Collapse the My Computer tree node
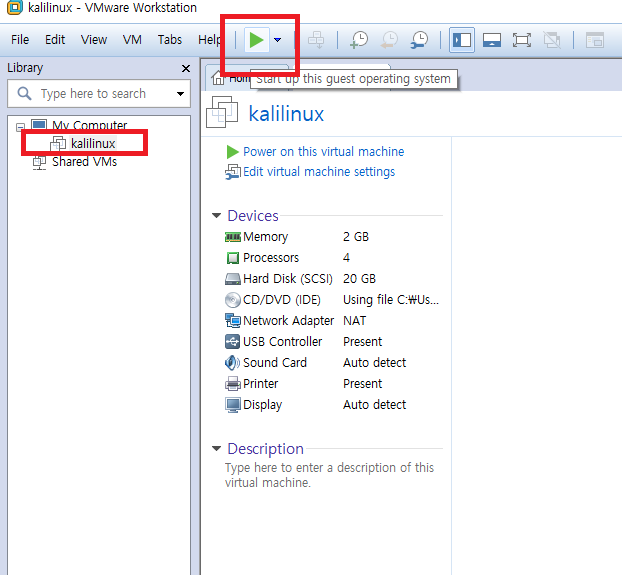622x575 pixels. point(20,127)
